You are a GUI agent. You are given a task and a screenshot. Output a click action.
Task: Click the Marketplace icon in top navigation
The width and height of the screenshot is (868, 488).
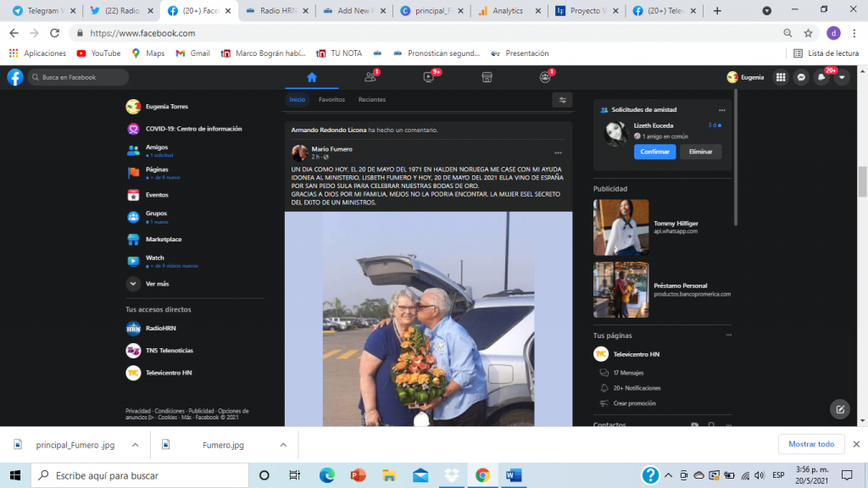tap(487, 77)
